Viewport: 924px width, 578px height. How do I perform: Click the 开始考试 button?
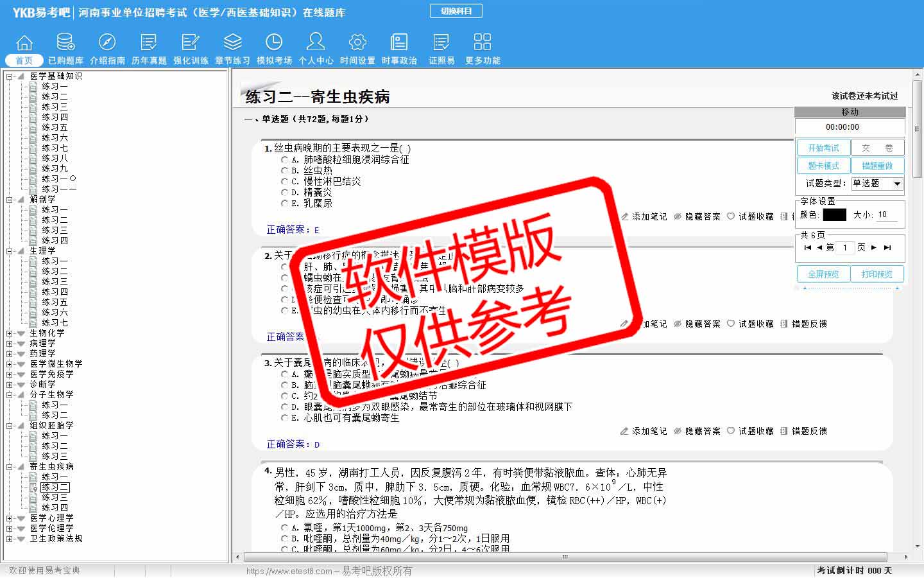(x=823, y=148)
